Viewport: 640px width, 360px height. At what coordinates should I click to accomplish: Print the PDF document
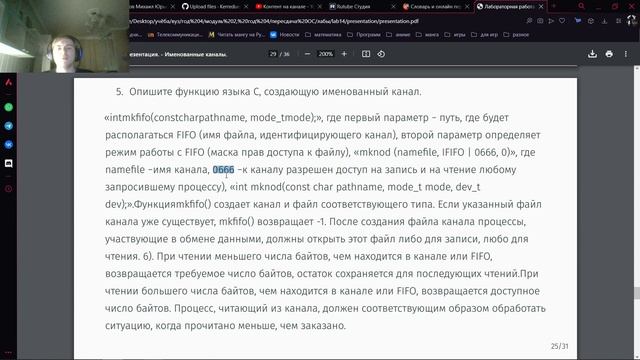[609, 54]
